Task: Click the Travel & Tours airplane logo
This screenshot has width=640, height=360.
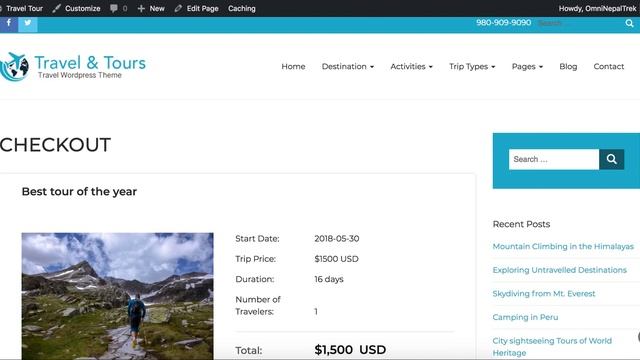Action: (15, 67)
